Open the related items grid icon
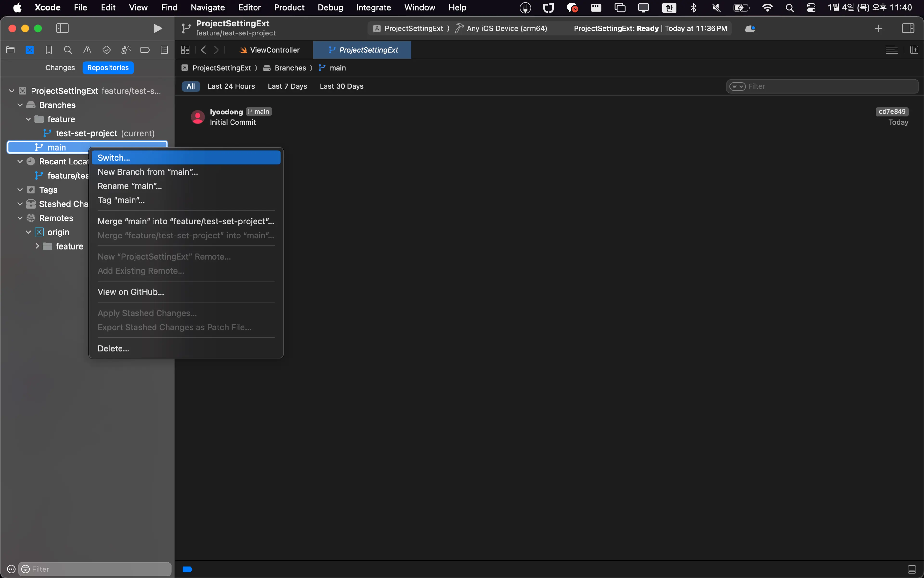The height and width of the screenshot is (578, 924). click(185, 50)
